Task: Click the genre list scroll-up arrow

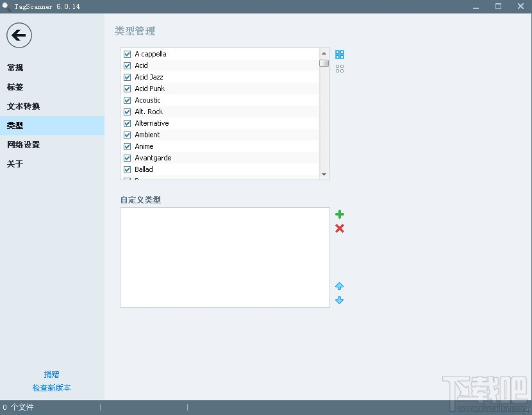Action: [x=324, y=54]
